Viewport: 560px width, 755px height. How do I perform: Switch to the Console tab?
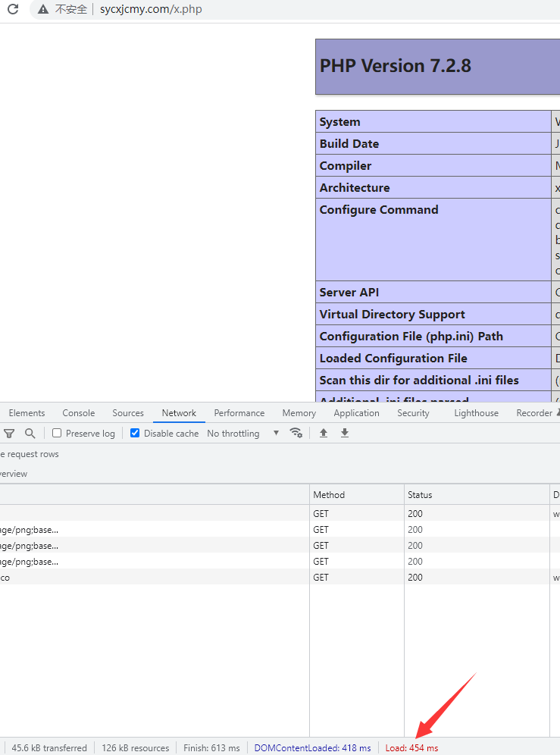pyautogui.click(x=79, y=413)
